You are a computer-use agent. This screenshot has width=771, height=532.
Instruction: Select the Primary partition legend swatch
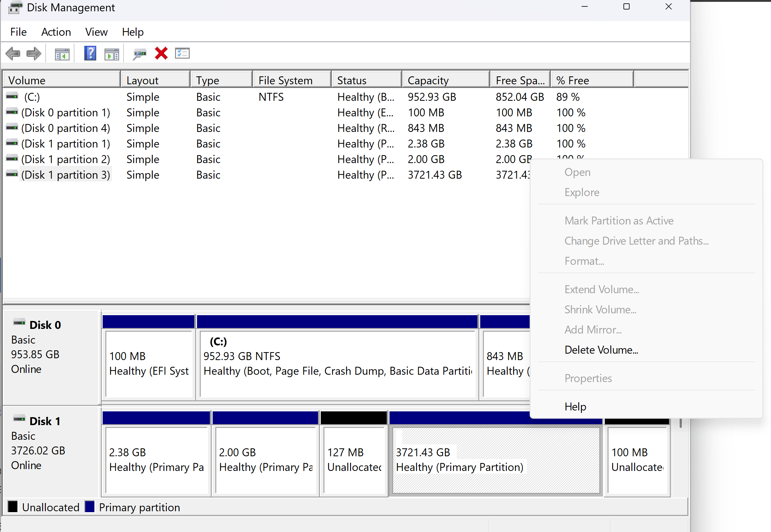(x=90, y=507)
